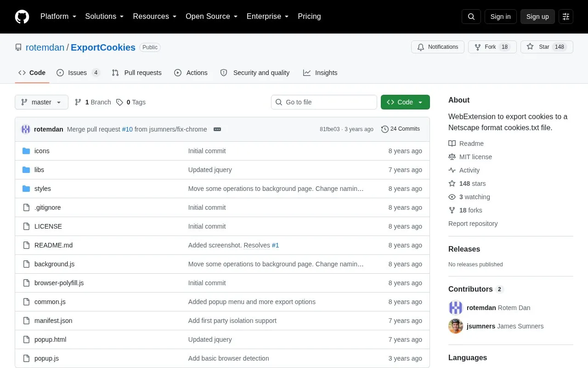Viewport: 588px width, 368px height.
Task: Click the file icon beside .gitignore
Action: 26,207
